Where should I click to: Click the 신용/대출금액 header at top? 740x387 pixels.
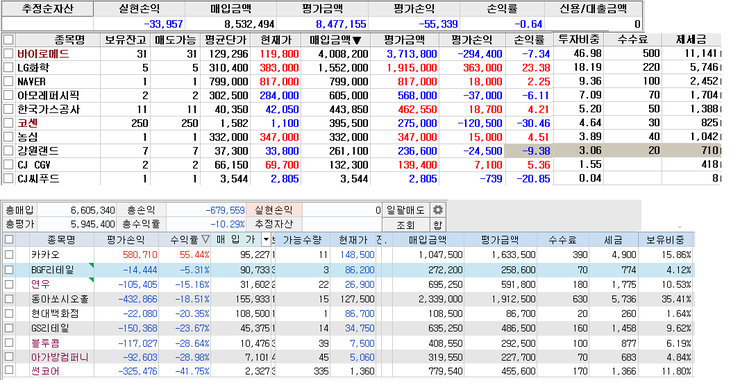pyautogui.click(x=593, y=9)
